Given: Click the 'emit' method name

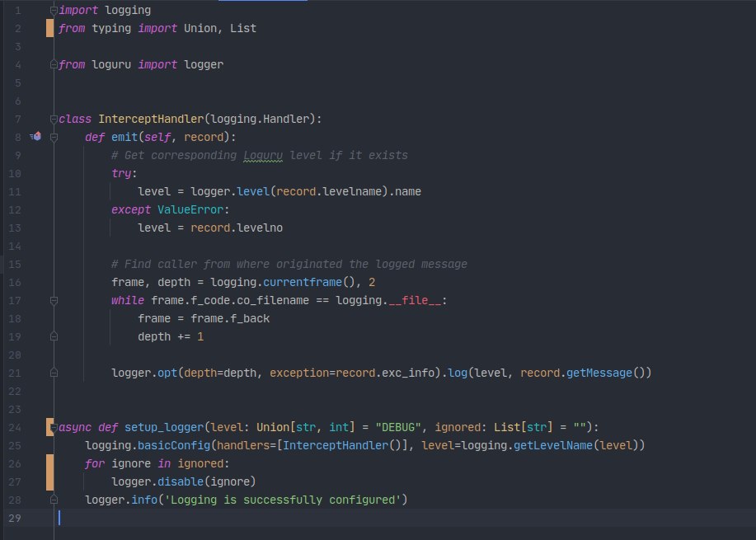Looking at the screenshot, I should pos(124,138).
